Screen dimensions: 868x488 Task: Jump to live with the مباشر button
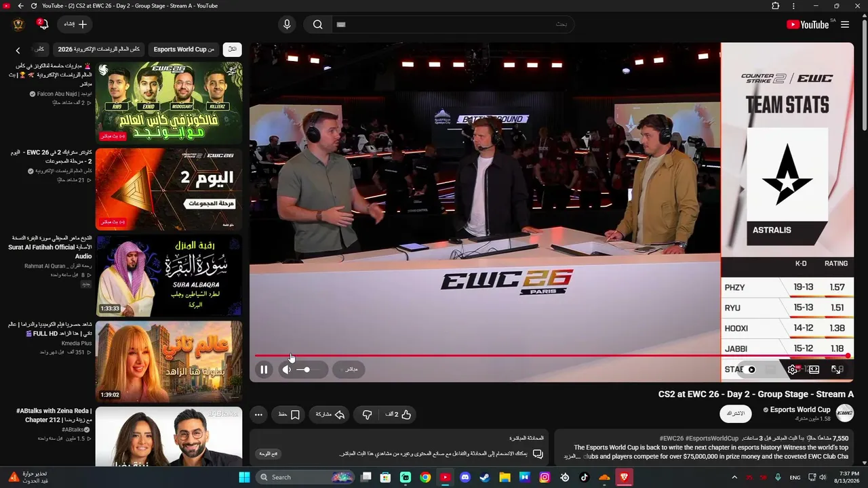point(349,369)
